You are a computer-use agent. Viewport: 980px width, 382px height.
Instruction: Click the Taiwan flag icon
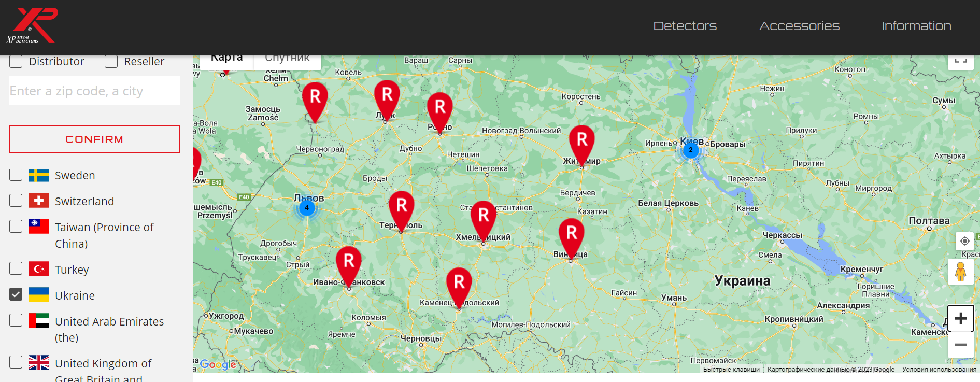[x=39, y=227]
